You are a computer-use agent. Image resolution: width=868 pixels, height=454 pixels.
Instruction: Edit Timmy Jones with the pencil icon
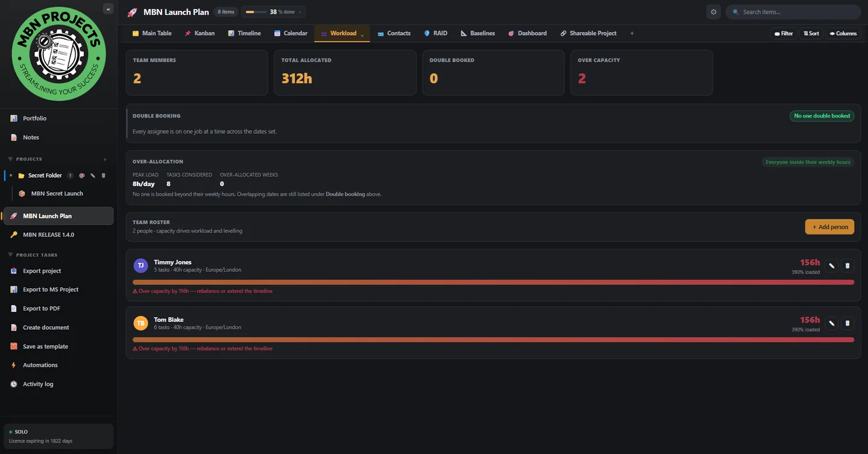(832, 265)
